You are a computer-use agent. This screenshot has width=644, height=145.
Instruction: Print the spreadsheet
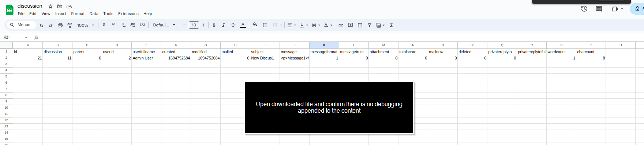click(x=60, y=25)
